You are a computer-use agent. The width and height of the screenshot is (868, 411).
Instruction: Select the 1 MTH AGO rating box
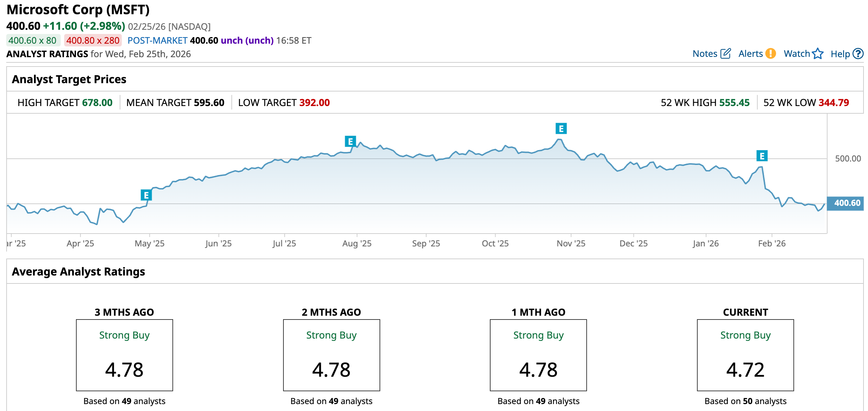pyautogui.click(x=538, y=355)
